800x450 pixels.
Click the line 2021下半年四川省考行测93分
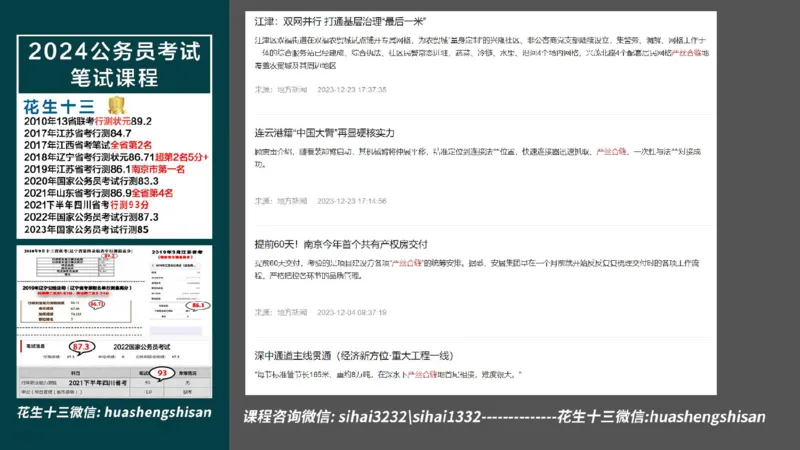coord(86,205)
